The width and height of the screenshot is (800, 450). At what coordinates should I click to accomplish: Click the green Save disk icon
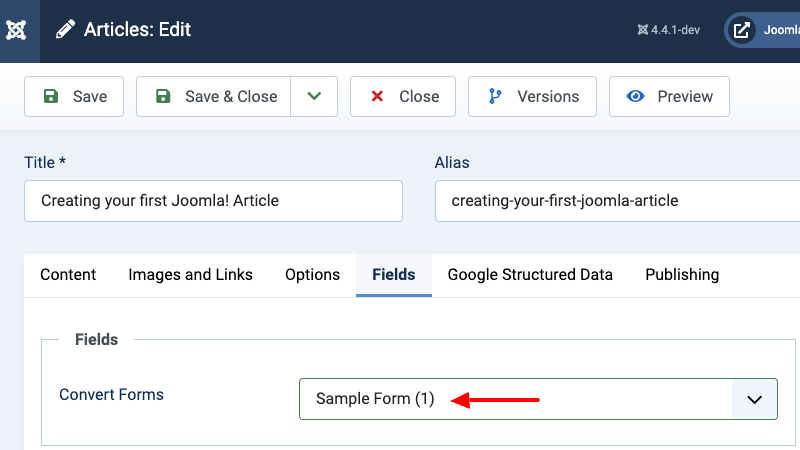point(50,96)
